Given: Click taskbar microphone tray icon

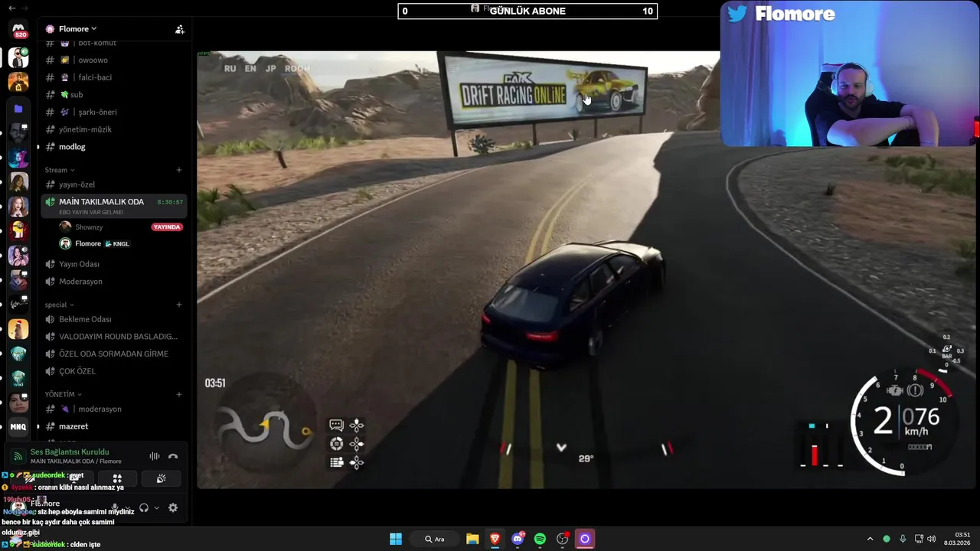Looking at the screenshot, I should tap(903, 539).
